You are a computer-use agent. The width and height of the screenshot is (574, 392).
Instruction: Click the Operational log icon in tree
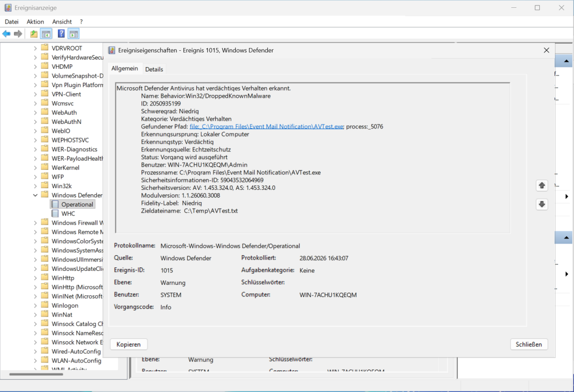pyautogui.click(x=55, y=204)
